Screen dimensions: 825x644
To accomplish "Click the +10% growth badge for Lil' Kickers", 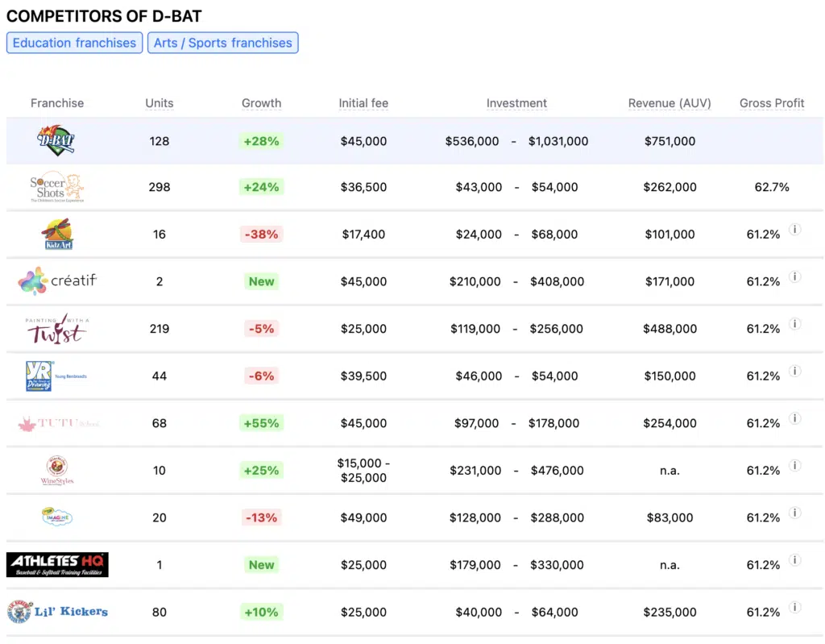I will tap(262, 612).
